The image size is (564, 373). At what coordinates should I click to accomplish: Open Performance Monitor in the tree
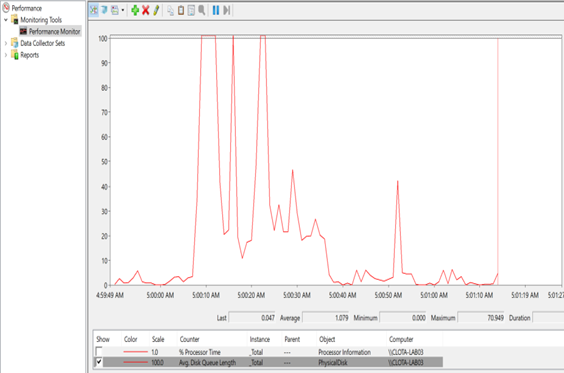click(54, 31)
